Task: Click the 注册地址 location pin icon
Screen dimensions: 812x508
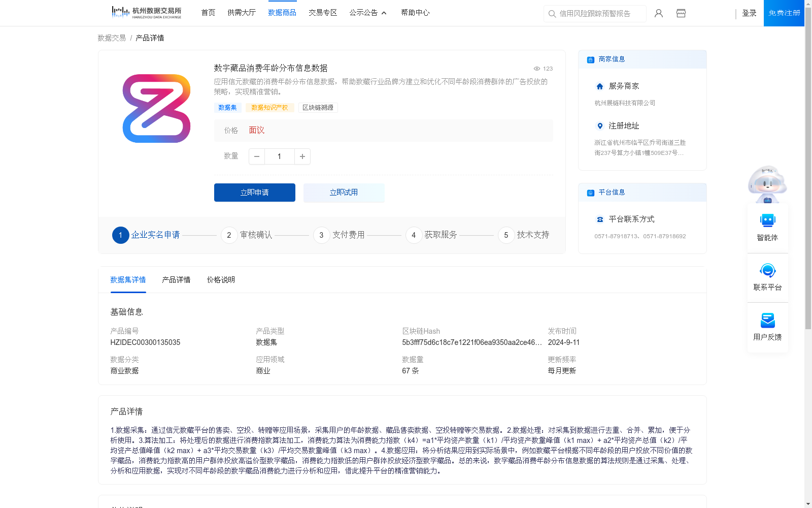Action: [600, 126]
